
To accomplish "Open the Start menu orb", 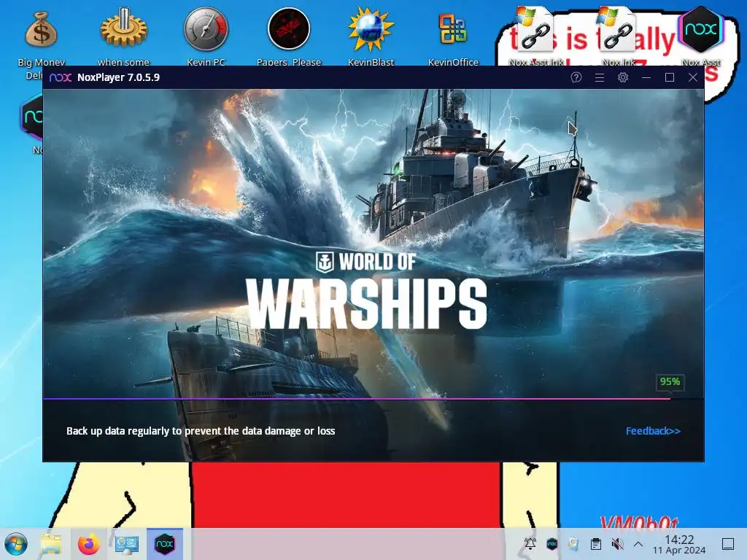I will 16,544.
